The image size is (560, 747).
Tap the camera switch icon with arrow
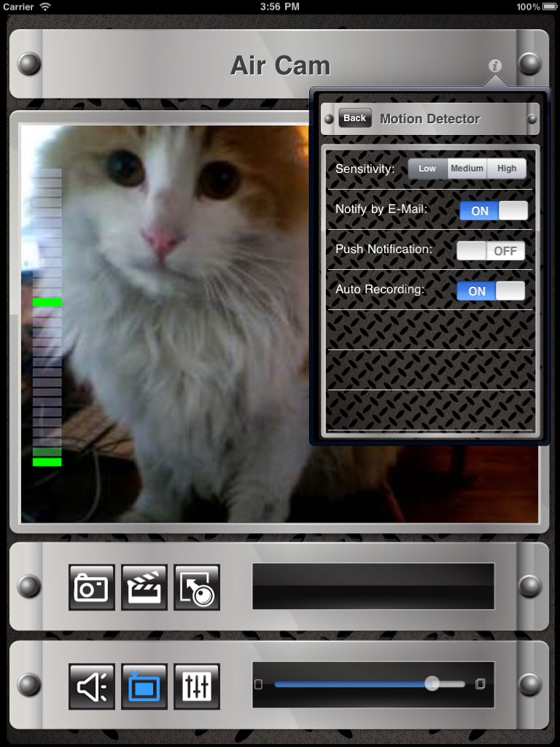197,587
